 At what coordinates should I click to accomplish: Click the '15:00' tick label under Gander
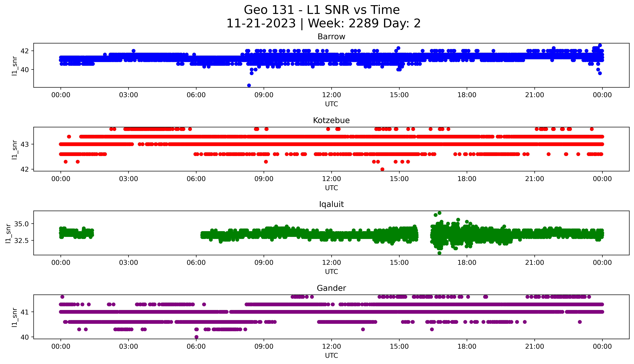(399, 346)
